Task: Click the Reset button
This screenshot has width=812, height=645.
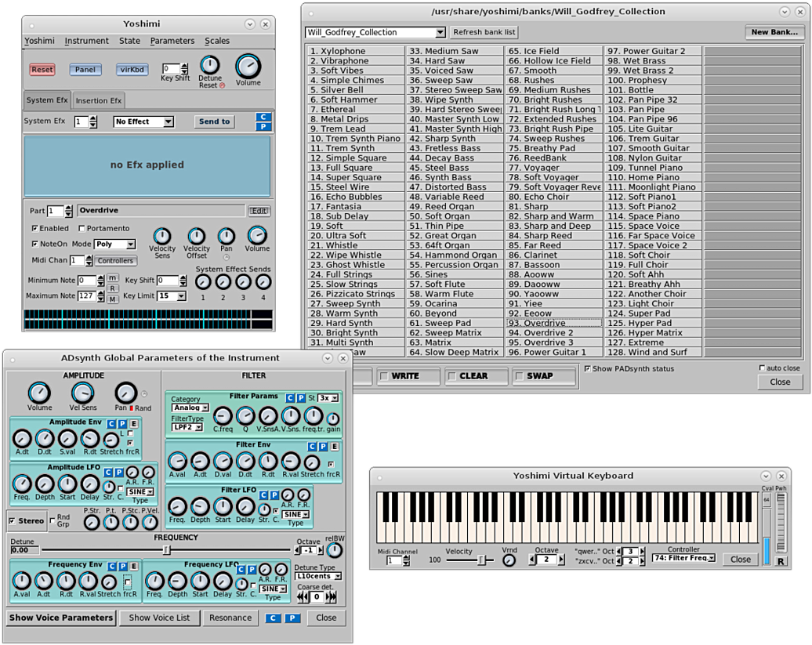Action: [x=42, y=70]
